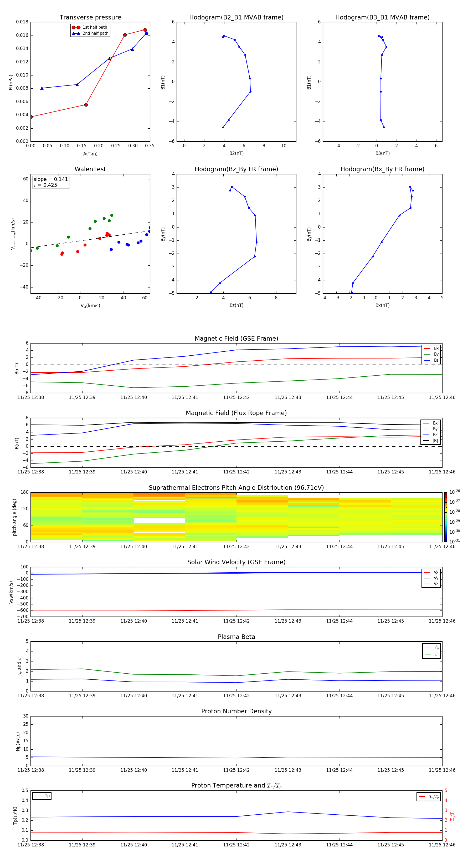The image size is (473, 868).
Task: Click the "Transverse pressure" plot title
Action: point(90,18)
